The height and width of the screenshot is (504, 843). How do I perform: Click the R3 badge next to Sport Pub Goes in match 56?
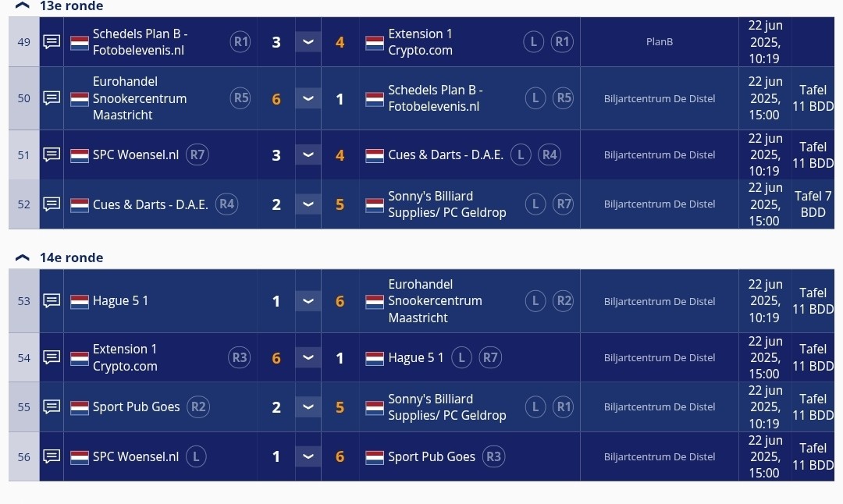pos(493,456)
